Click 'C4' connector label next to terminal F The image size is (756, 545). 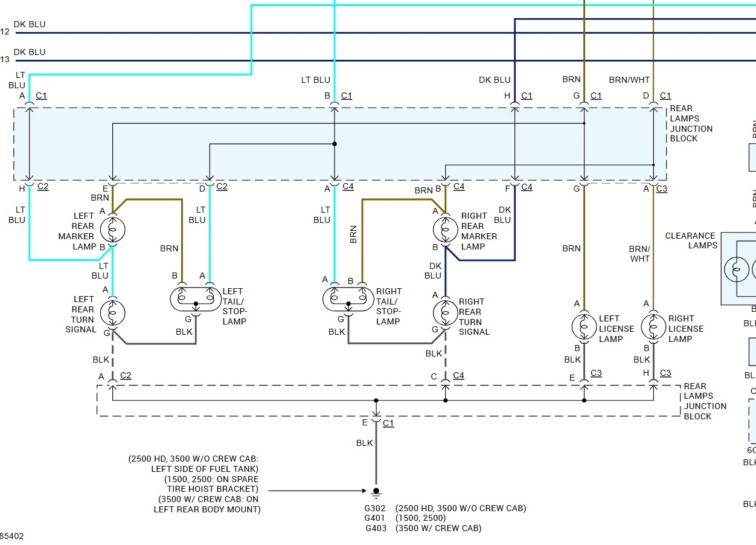click(x=527, y=187)
